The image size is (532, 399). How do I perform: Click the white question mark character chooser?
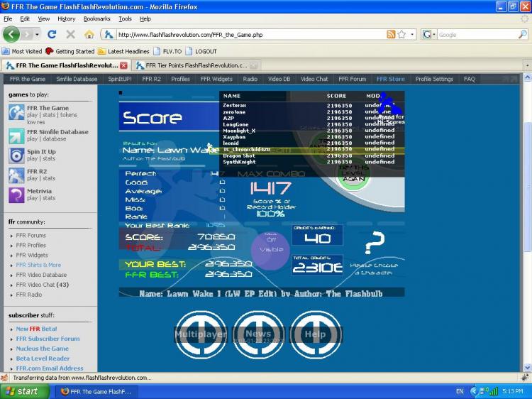375,243
